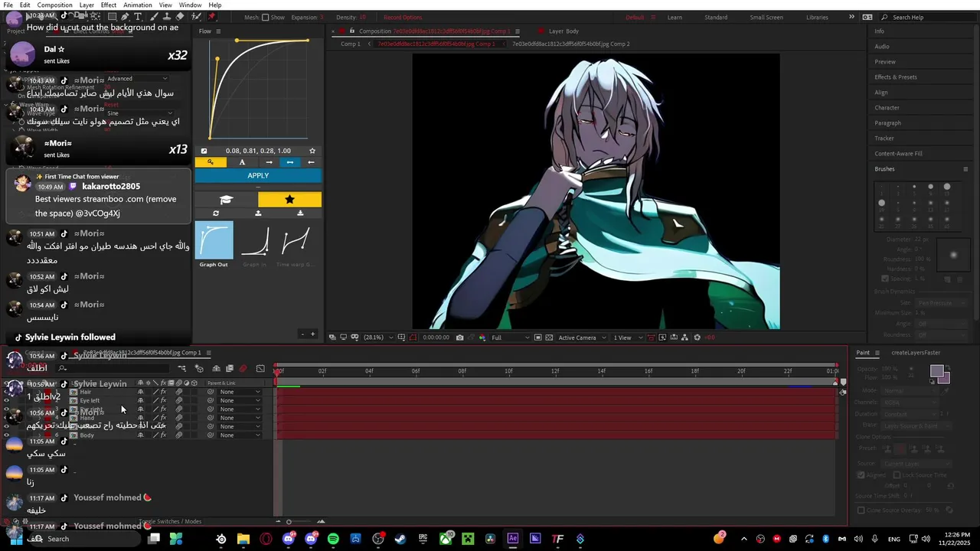Switch to the Standard workspace
The height and width of the screenshot is (551, 980).
tap(716, 17)
